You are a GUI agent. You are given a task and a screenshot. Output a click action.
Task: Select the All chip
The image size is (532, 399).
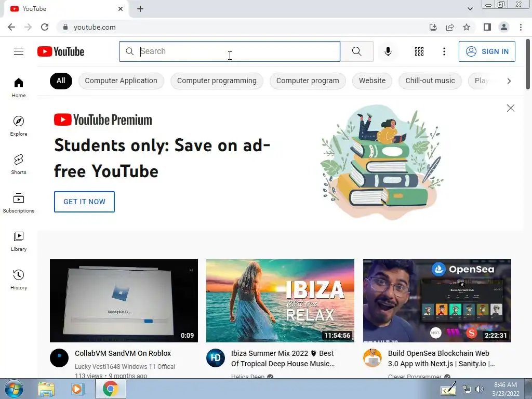[x=61, y=81]
